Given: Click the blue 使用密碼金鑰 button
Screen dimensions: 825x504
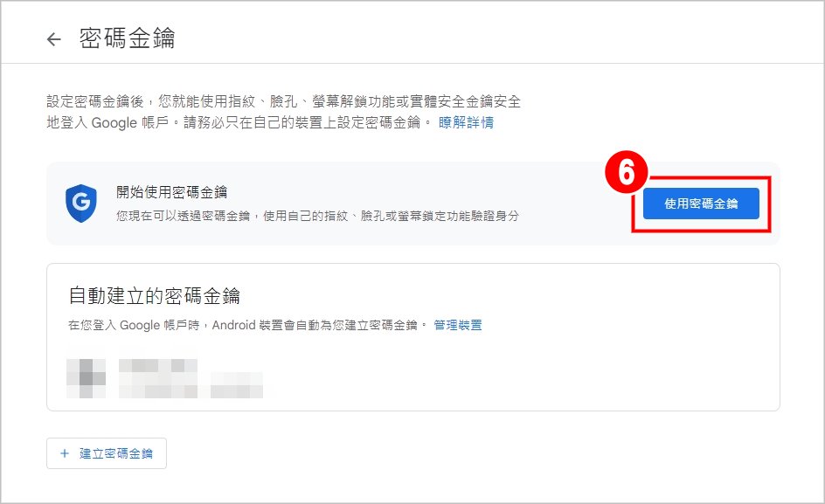Looking at the screenshot, I should (701, 204).
